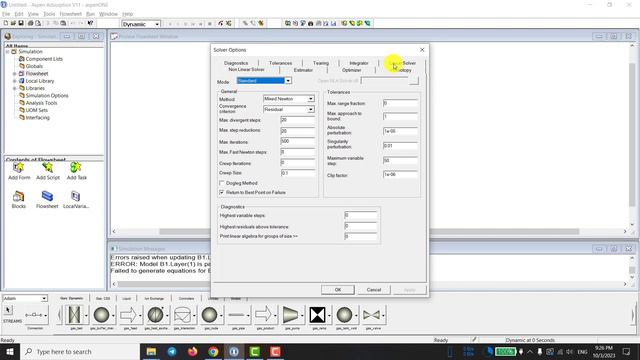Click the New file toolbar icon
This screenshot has height=360, width=640.
pyautogui.click(x=6, y=24)
